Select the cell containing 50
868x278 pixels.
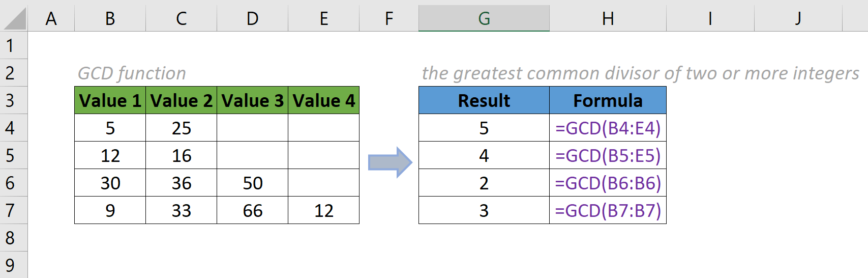(252, 183)
